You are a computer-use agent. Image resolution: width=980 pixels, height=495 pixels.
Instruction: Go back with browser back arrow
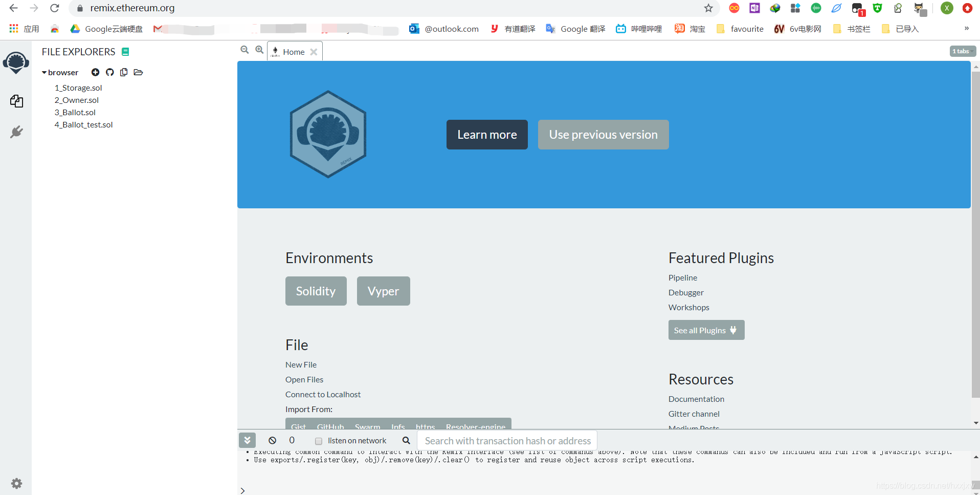point(13,8)
